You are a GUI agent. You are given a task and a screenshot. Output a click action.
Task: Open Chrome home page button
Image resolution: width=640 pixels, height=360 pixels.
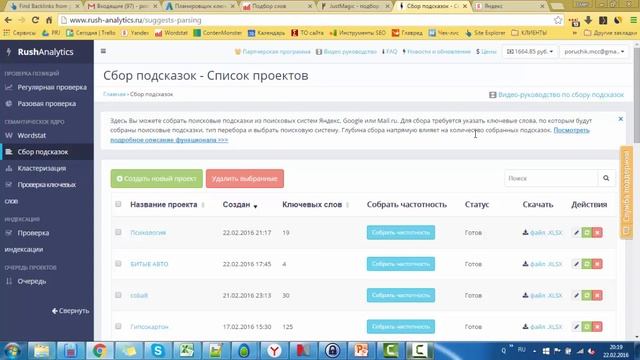tap(49, 20)
